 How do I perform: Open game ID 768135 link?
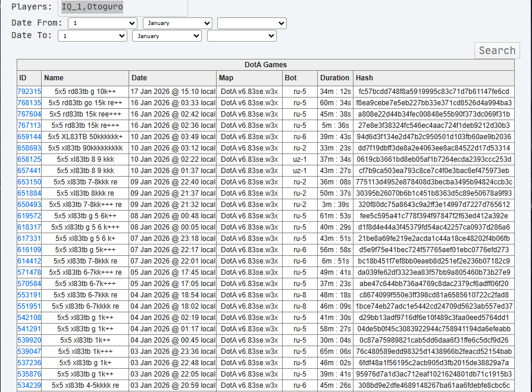point(29,103)
